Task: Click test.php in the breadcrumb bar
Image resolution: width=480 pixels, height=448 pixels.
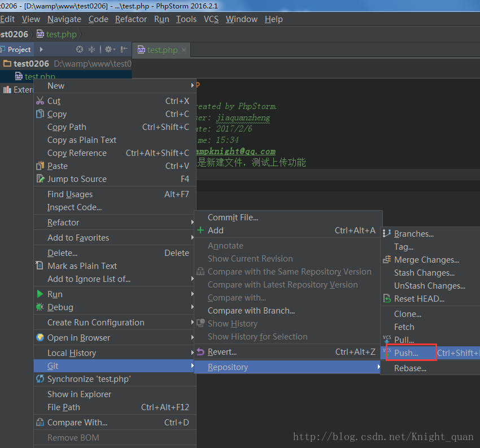Action: coord(61,34)
